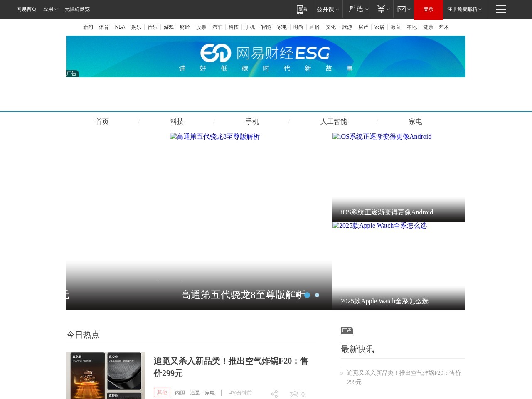Open the 最新快讯 item about 追觅 air fryer
This screenshot has width=532, height=399.
click(x=404, y=377)
